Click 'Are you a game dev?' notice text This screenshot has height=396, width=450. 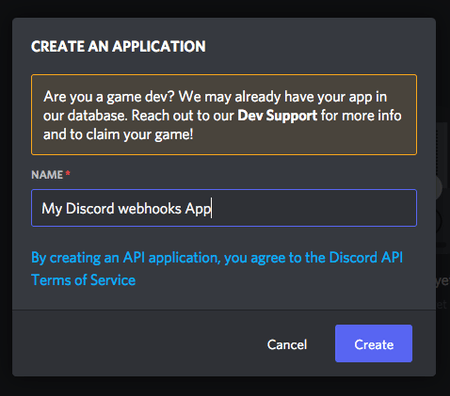point(222,115)
